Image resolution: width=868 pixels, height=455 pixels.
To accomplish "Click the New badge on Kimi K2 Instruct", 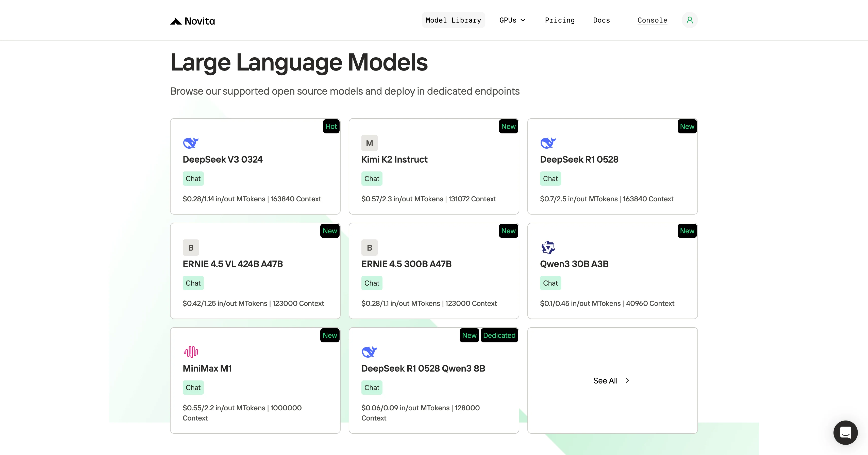I will (x=508, y=126).
